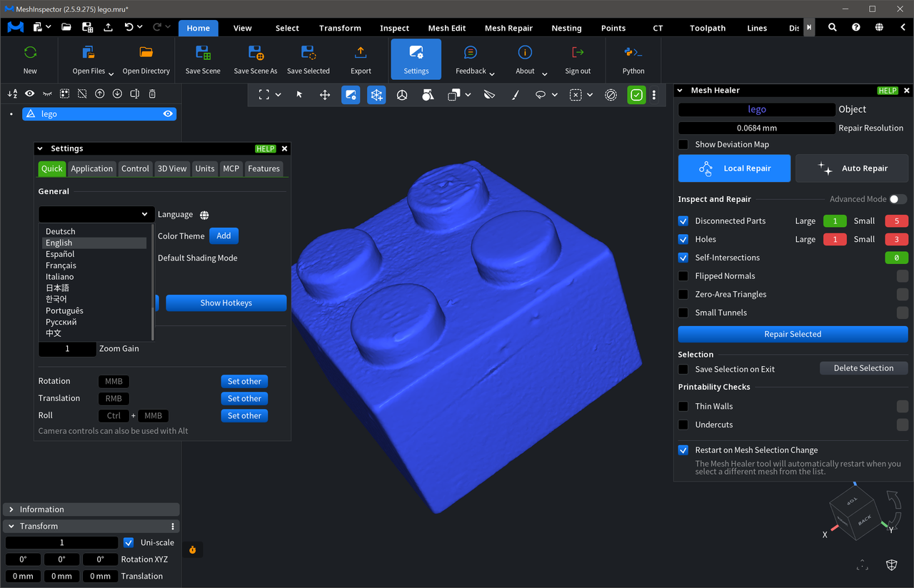Move selected object up in the list
Image resolution: width=914 pixels, height=588 pixels.
(100, 93)
